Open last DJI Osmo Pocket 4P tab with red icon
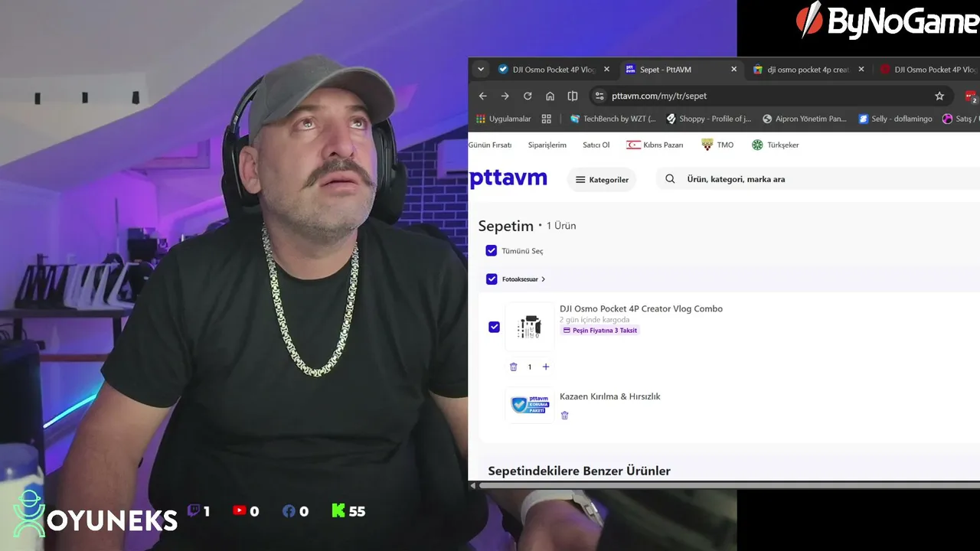The height and width of the screenshot is (551, 980). click(x=927, y=69)
